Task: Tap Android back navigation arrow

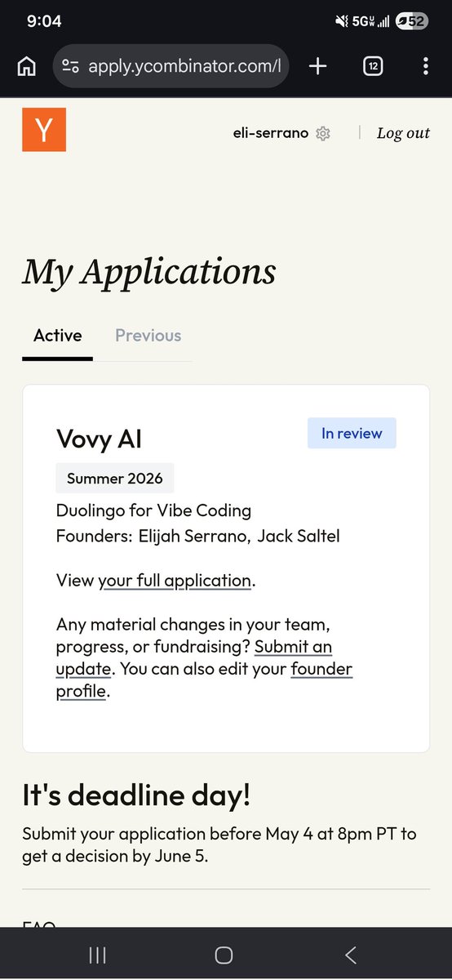Action: [351, 955]
